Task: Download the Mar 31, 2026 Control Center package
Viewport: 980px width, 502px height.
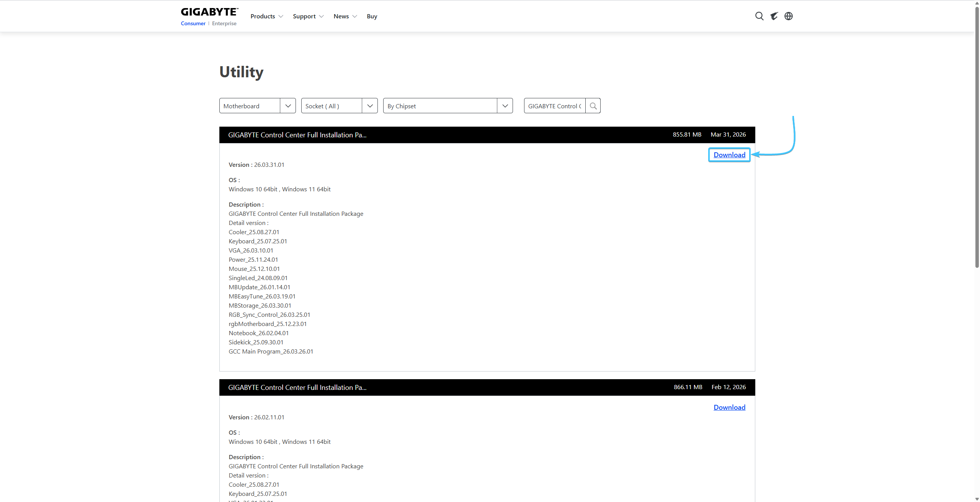Action: (x=729, y=155)
